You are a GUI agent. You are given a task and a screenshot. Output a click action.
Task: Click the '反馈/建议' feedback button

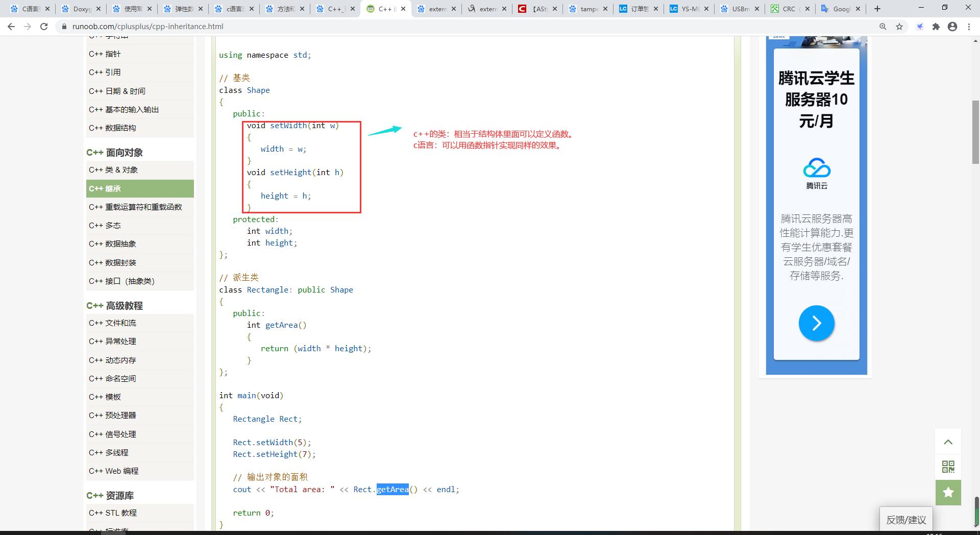(906, 520)
